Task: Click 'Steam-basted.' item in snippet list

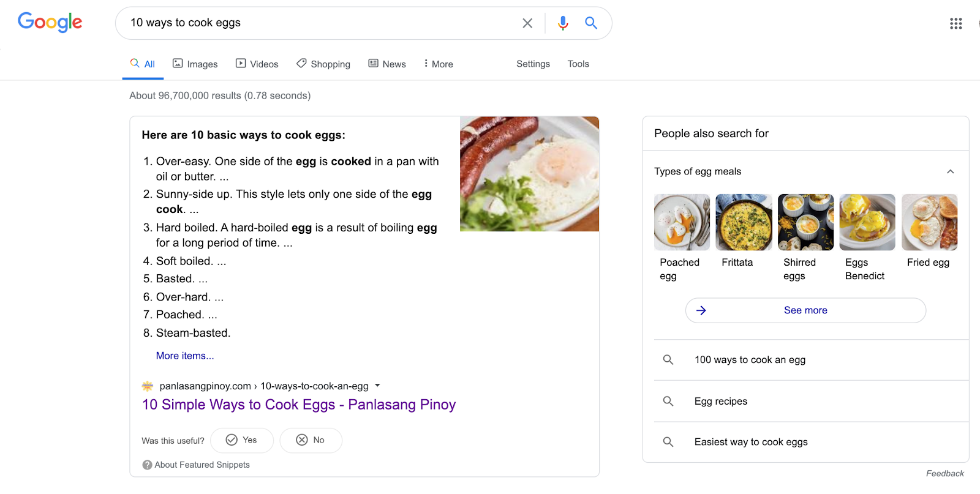Action: (193, 333)
